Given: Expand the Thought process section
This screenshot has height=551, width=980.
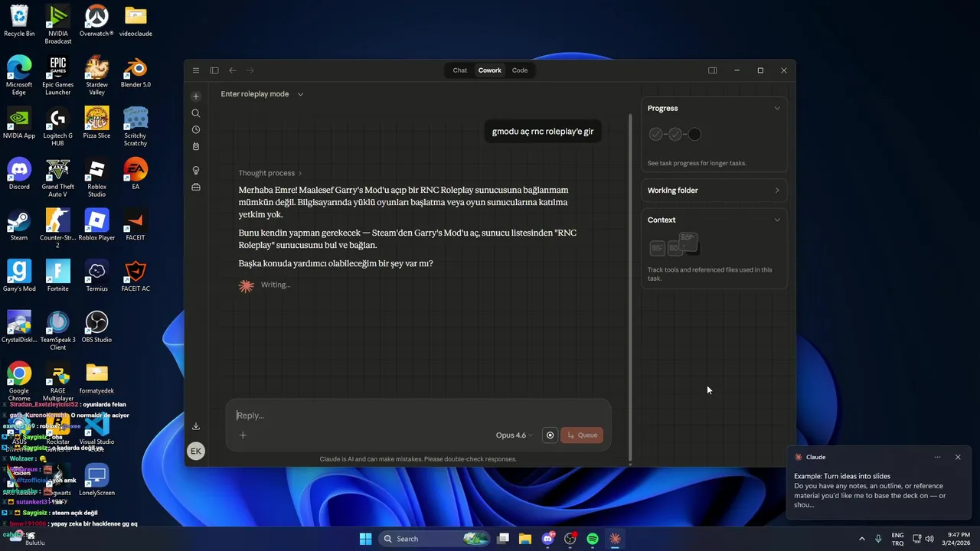Looking at the screenshot, I should (x=270, y=173).
